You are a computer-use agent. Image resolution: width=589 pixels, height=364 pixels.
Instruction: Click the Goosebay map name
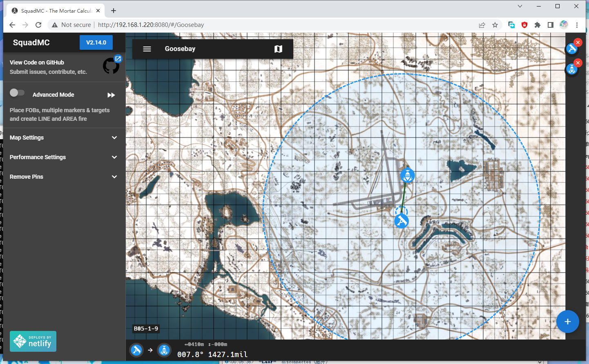click(x=180, y=49)
